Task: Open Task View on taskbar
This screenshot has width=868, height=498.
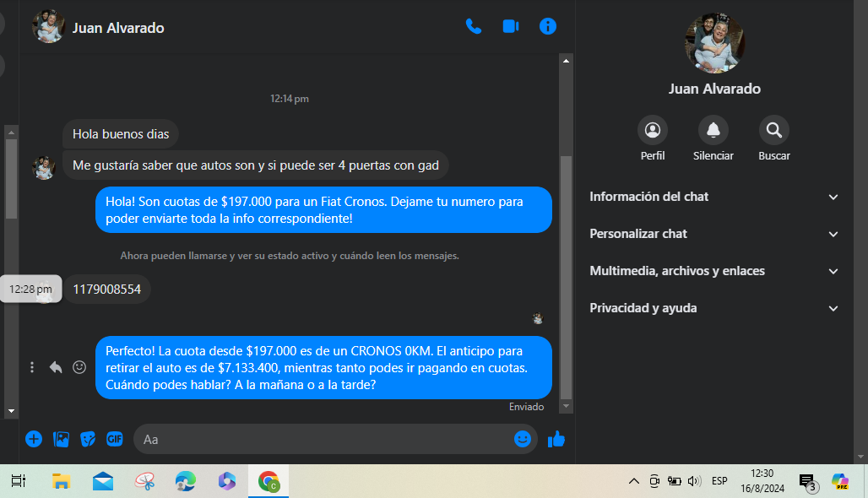Action: (19, 481)
